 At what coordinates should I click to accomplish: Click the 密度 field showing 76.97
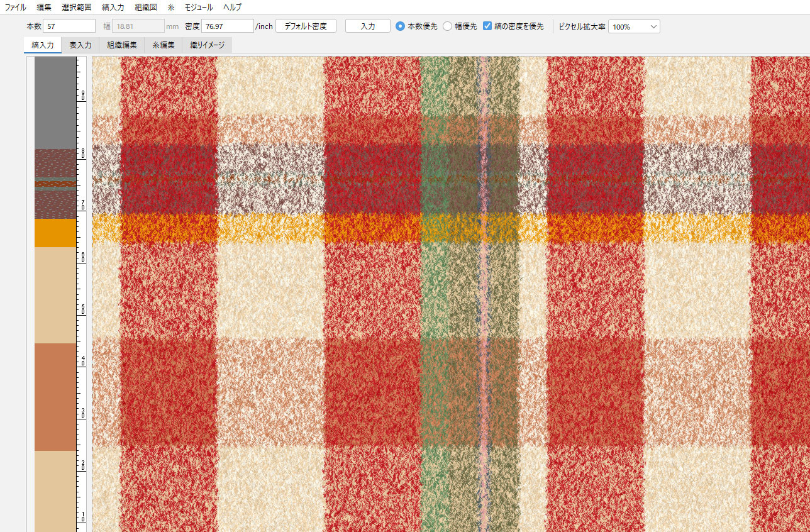click(227, 26)
